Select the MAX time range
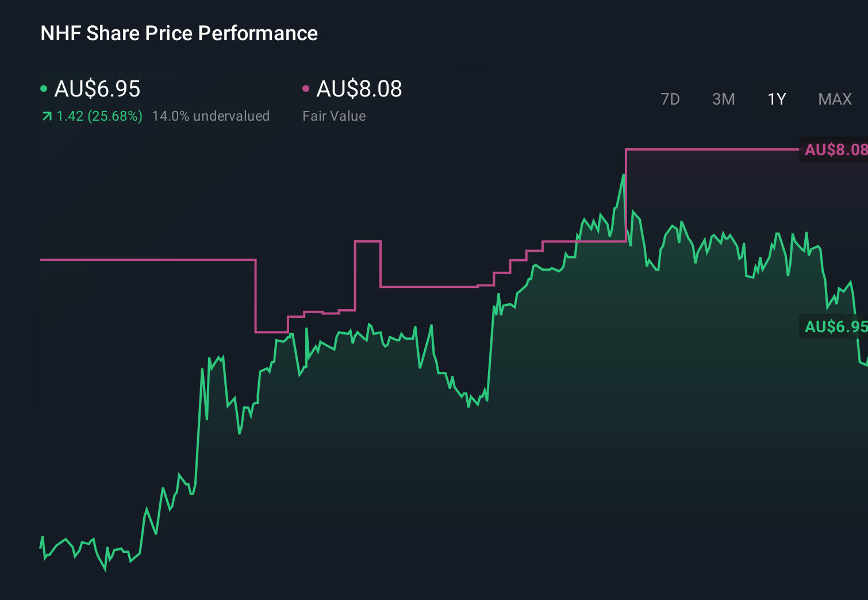Image resolution: width=868 pixels, height=600 pixels. (835, 99)
